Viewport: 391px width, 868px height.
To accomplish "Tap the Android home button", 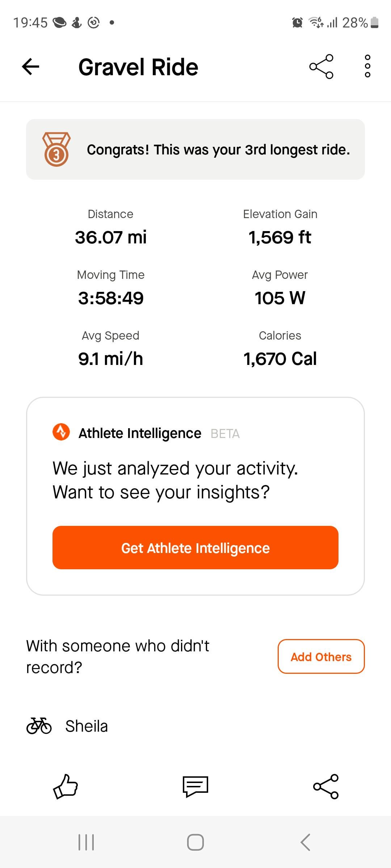I will click(x=195, y=842).
